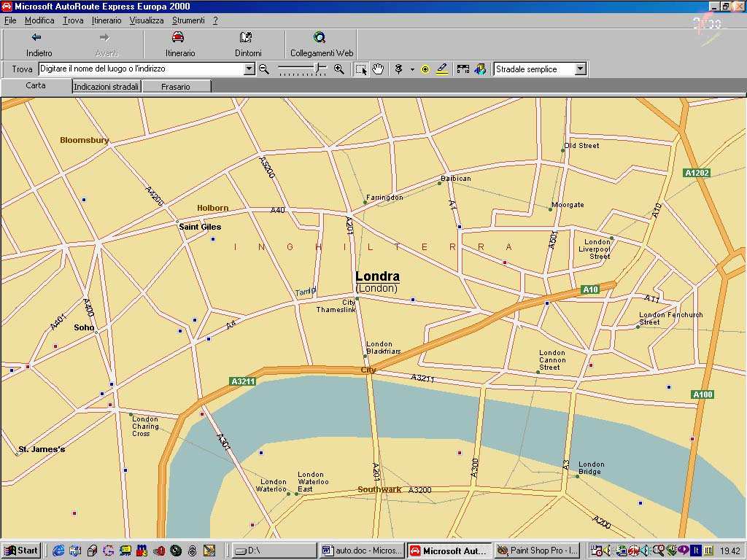Open the Dintorni nearby places tool
The image size is (747, 560).
pos(248,44)
